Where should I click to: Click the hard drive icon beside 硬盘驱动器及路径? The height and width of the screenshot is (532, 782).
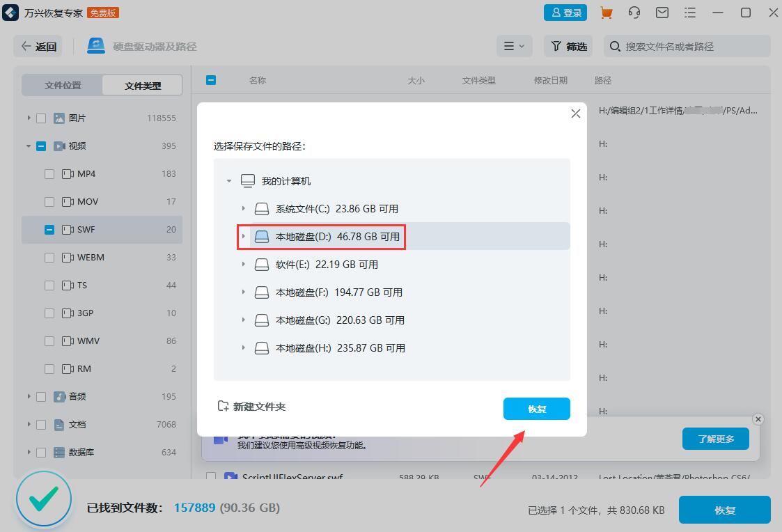(x=94, y=45)
